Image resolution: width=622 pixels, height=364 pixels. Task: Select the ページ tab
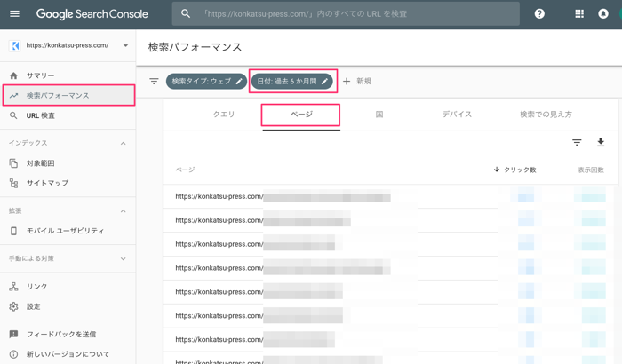(x=301, y=115)
